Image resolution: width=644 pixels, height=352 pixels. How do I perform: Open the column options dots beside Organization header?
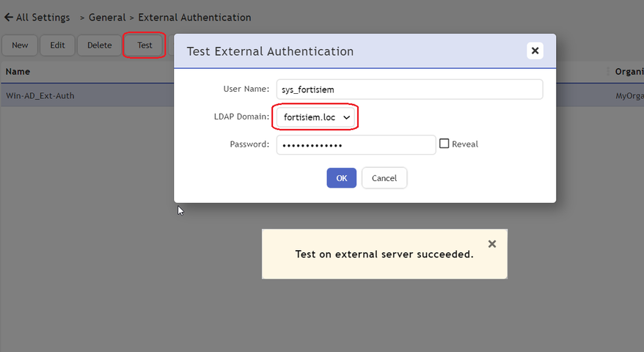click(x=608, y=72)
